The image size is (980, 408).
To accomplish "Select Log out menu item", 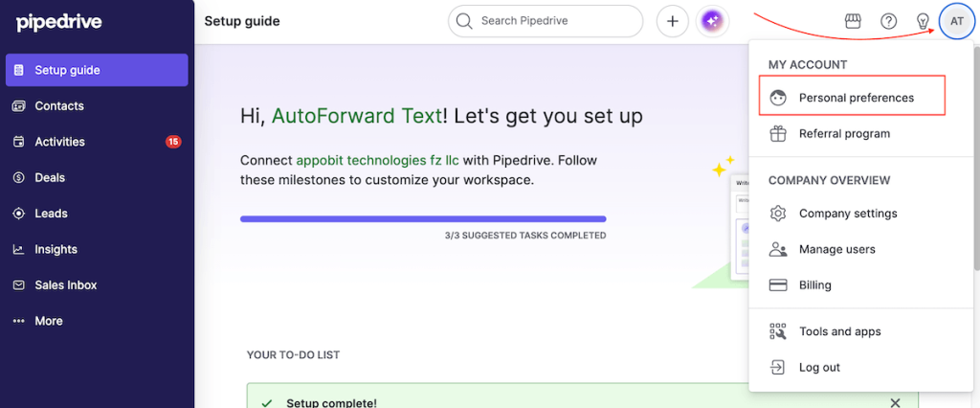I will [860, 368].
